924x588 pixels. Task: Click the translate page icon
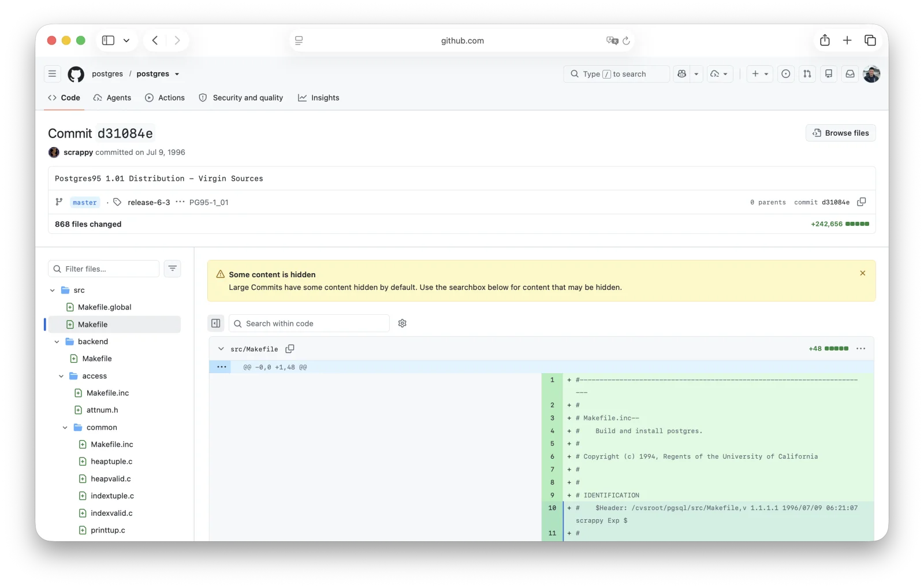pos(612,40)
